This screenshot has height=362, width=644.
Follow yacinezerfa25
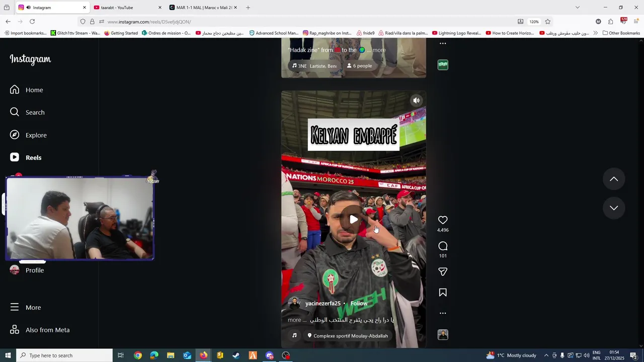[359, 304]
